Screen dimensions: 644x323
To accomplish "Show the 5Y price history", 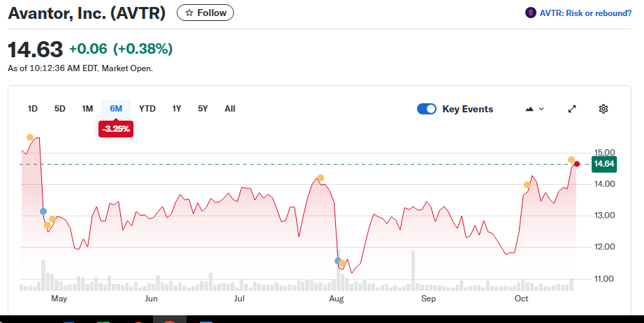I will pos(203,109).
